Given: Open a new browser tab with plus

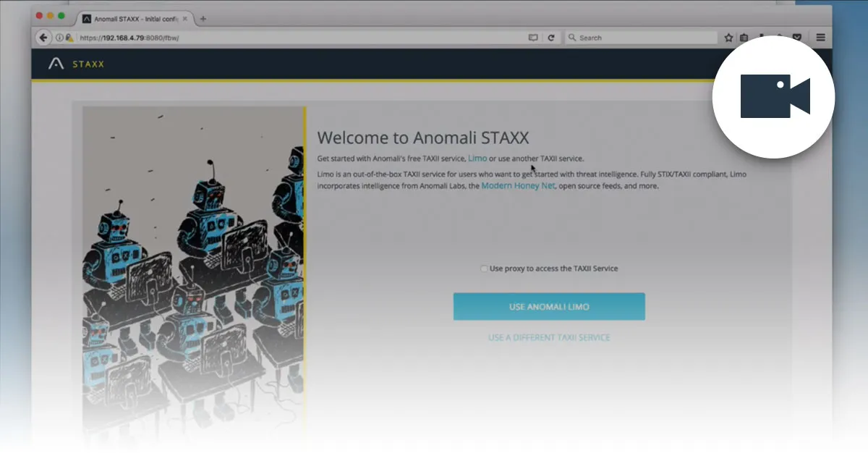Looking at the screenshot, I should pos(203,19).
